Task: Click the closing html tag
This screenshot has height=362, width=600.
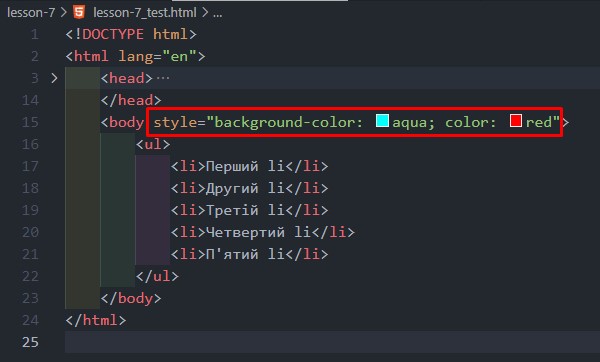Action: click(96, 320)
